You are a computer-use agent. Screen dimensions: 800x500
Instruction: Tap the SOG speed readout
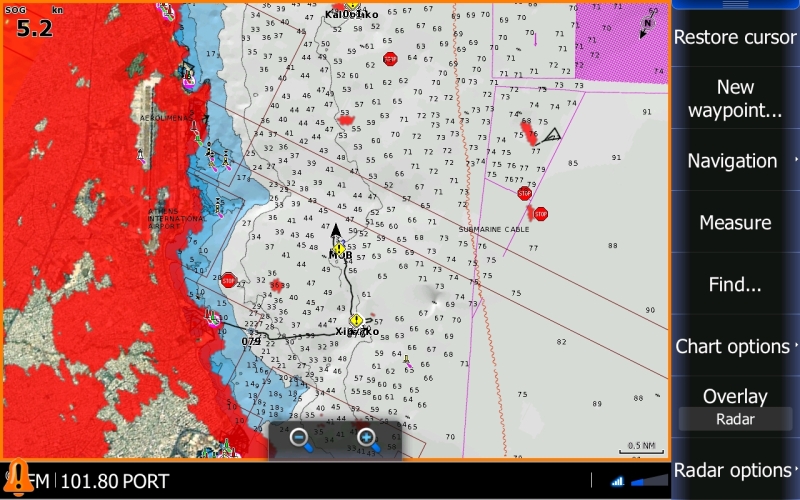[x=33, y=24]
